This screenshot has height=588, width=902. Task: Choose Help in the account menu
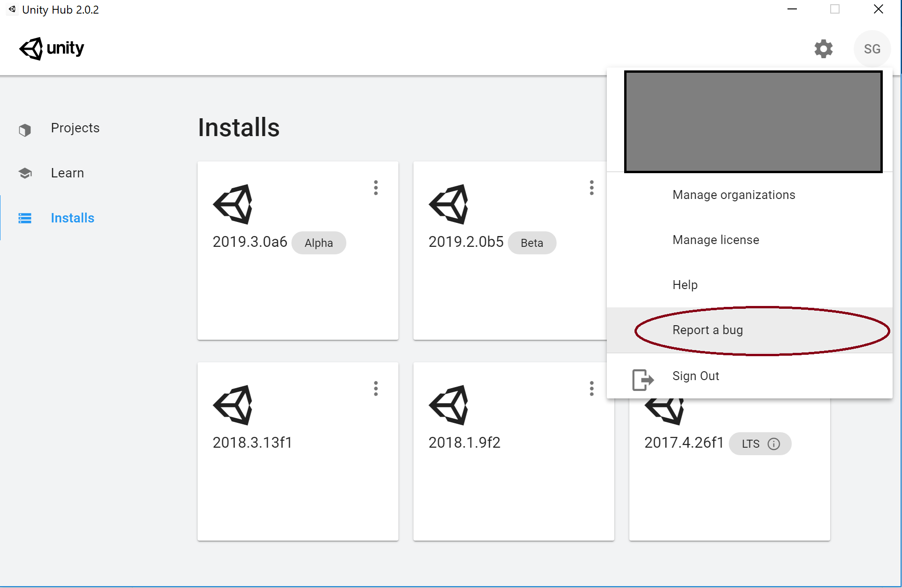(x=685, y=285)
